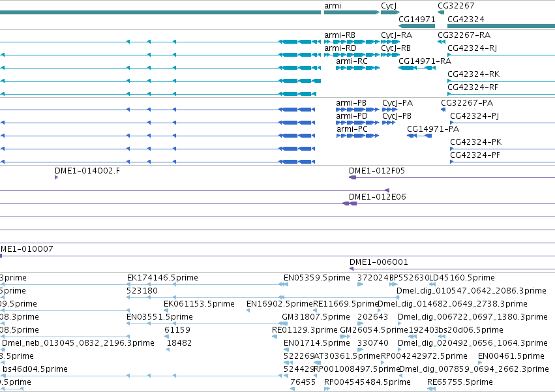This screenshot has width=555, height=392.
Task: Click the EN05359.5prime EST label
Action: [317, 278]
